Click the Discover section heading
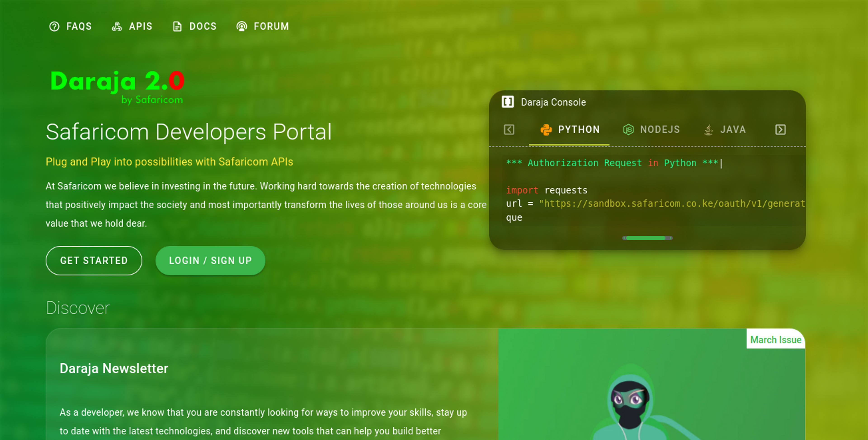The image size is (868, 440). coord(78,308)
